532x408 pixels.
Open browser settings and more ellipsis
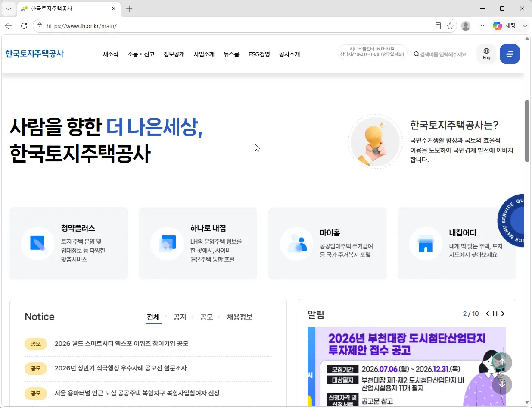pos(481,26)
